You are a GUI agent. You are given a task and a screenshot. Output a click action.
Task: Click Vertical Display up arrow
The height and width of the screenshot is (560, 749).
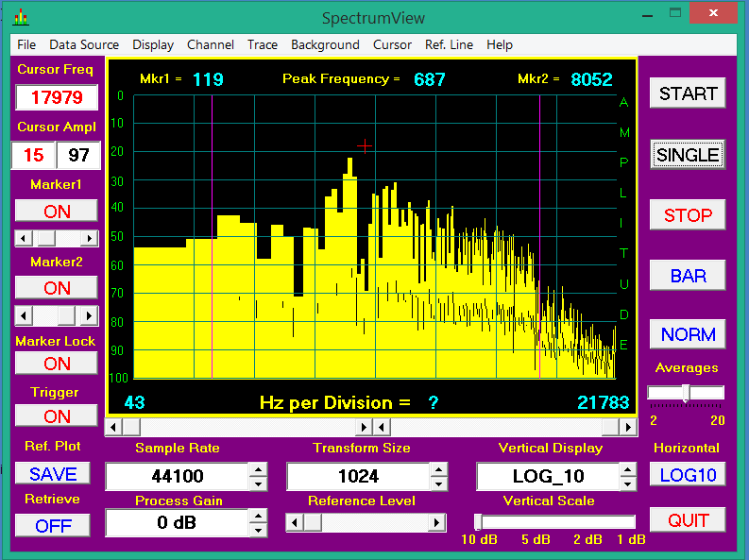(x=628, y=469)
